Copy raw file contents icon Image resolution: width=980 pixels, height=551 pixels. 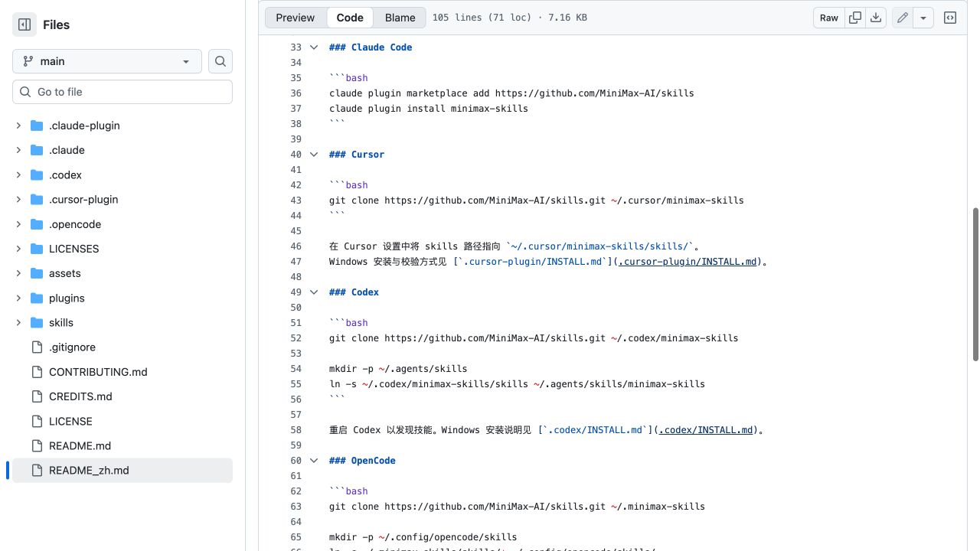pyautogui.click(x=855, y=18)
